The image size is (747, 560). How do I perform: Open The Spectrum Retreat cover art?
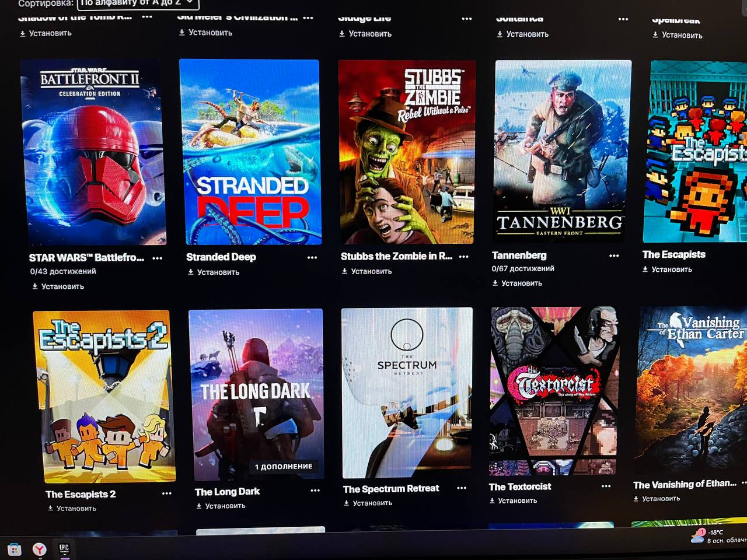tap(407, 392)
